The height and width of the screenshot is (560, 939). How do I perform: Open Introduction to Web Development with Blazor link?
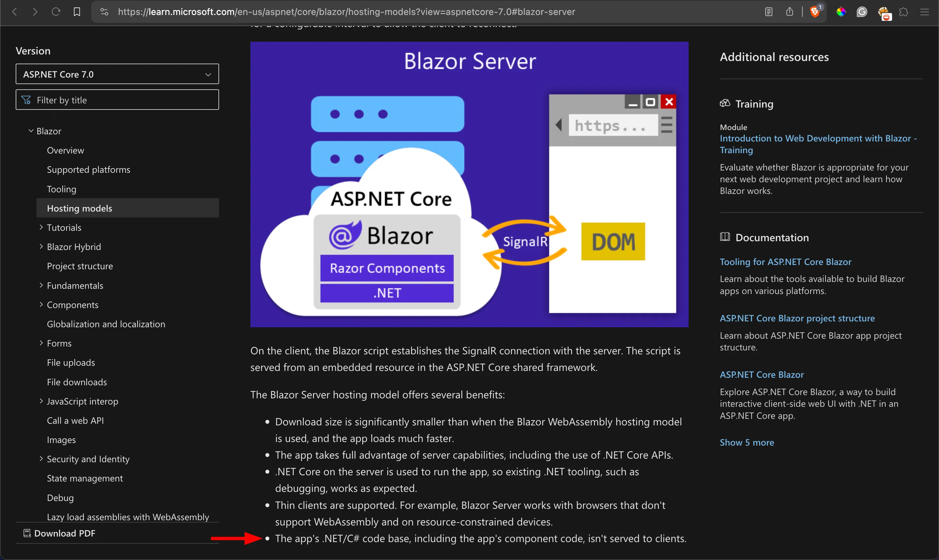click(x=818, y=144)
